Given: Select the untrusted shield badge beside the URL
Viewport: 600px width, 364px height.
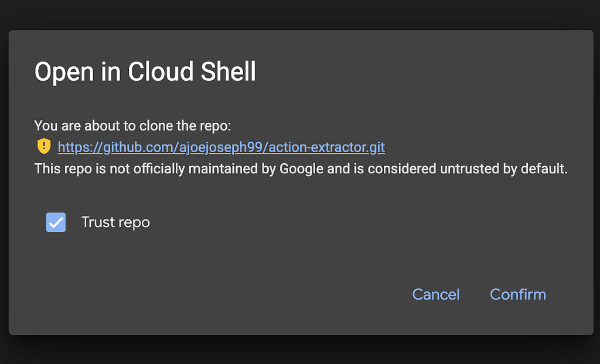Looking at the screenshot, I should (x=44, y=146).
